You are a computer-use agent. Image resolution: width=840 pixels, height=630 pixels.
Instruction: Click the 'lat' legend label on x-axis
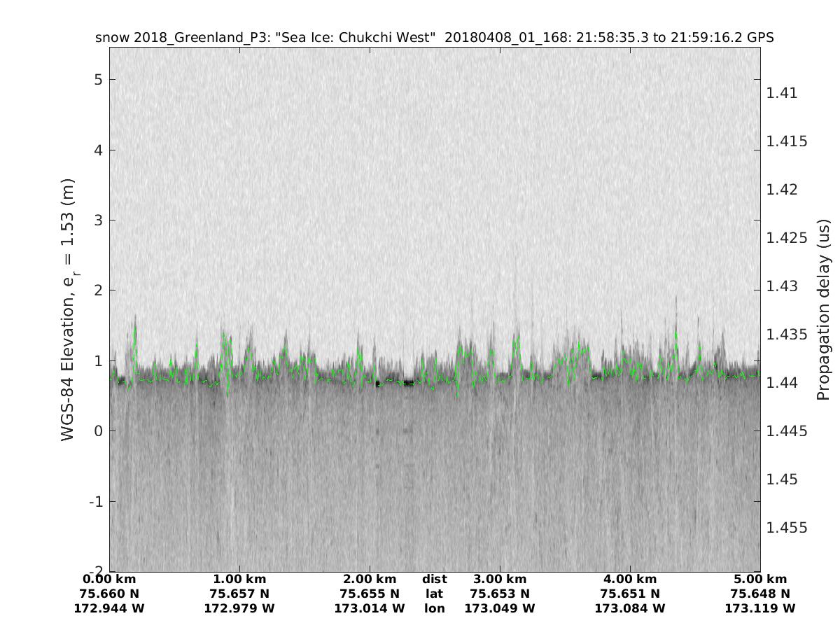pyautogui.click(x=434, y=594)
